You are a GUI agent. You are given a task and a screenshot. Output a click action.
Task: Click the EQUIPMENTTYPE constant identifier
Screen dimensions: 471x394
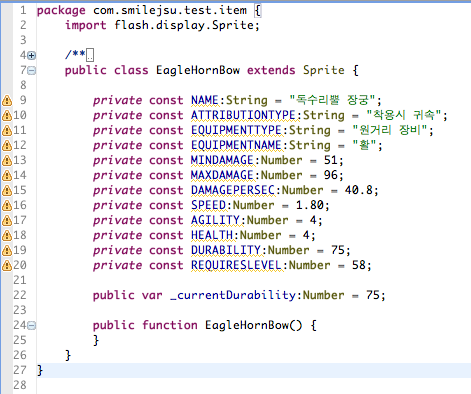[236, 130]
